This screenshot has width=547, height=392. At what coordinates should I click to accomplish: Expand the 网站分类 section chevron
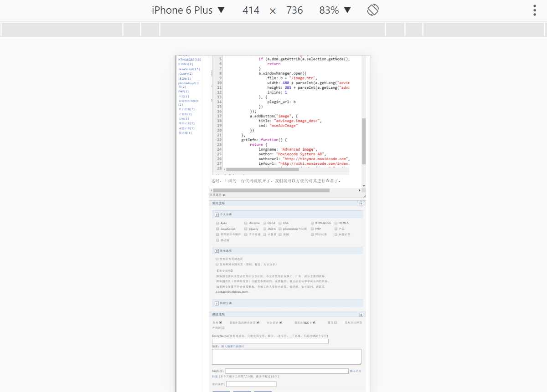[x=217, y=303]
